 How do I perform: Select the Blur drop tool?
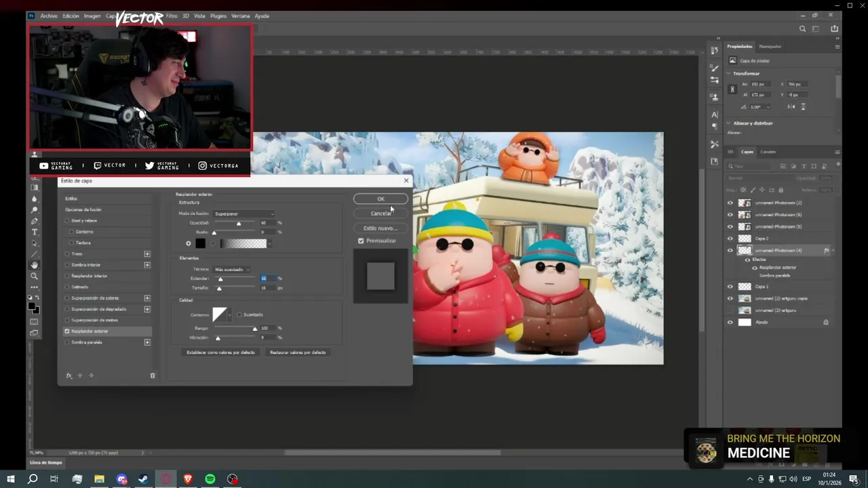tap(35, 199)
